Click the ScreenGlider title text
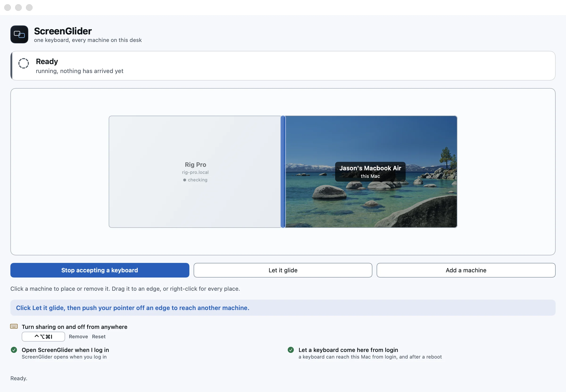The image size is (566, 392). [63, 31]
